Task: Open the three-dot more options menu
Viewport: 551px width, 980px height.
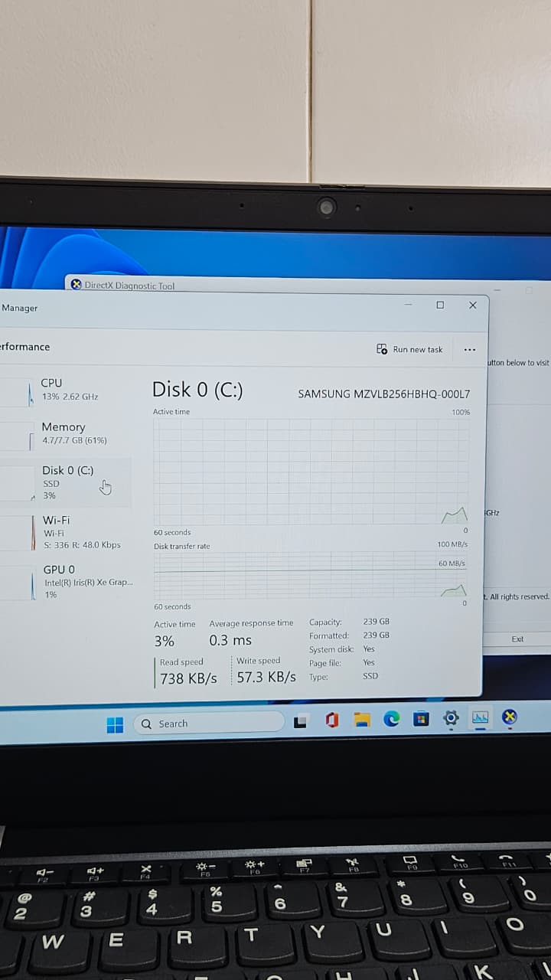Action: [x=470, y=350]
